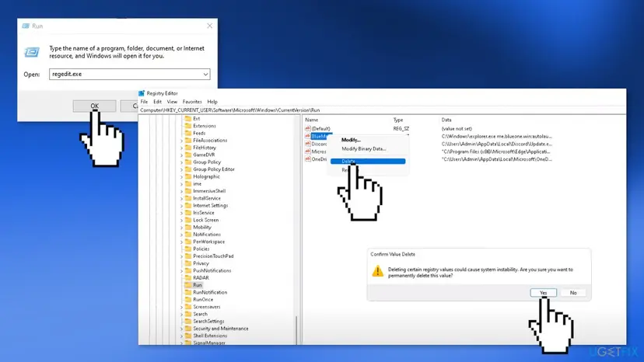Click No in Confirm Value Delete
This screenshot has width=644, height=362.
click(x=573, y=293)
